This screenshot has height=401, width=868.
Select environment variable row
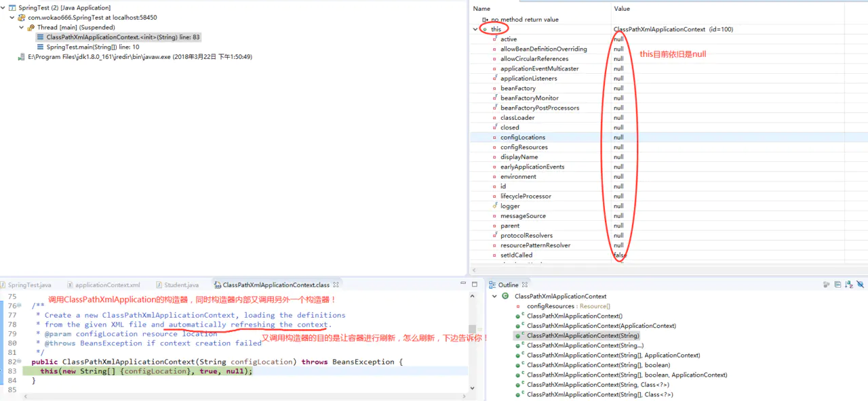pos(518,177)
